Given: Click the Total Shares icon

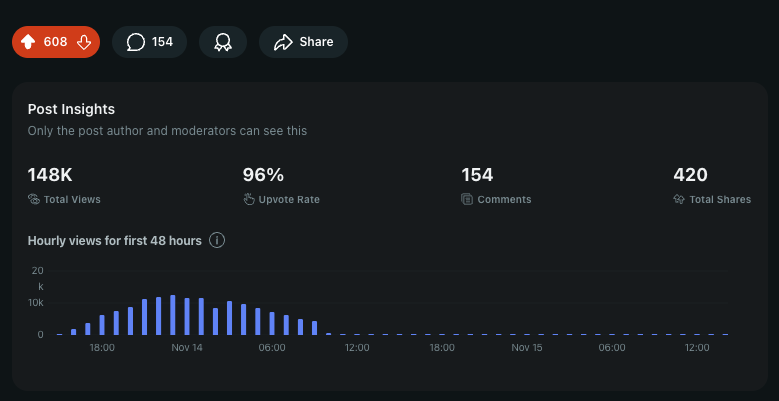Looking at the screenshot, I should (x=679, y=199).
